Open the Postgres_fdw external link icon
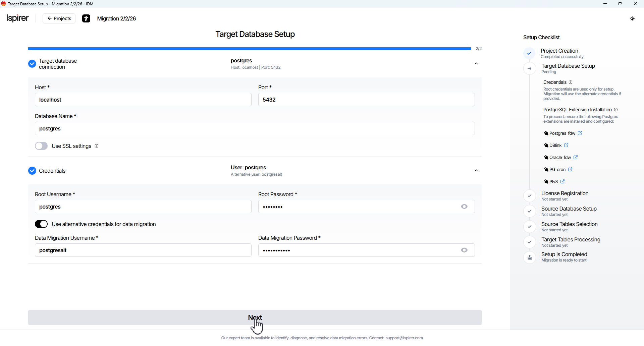 [x=580, y=133]
